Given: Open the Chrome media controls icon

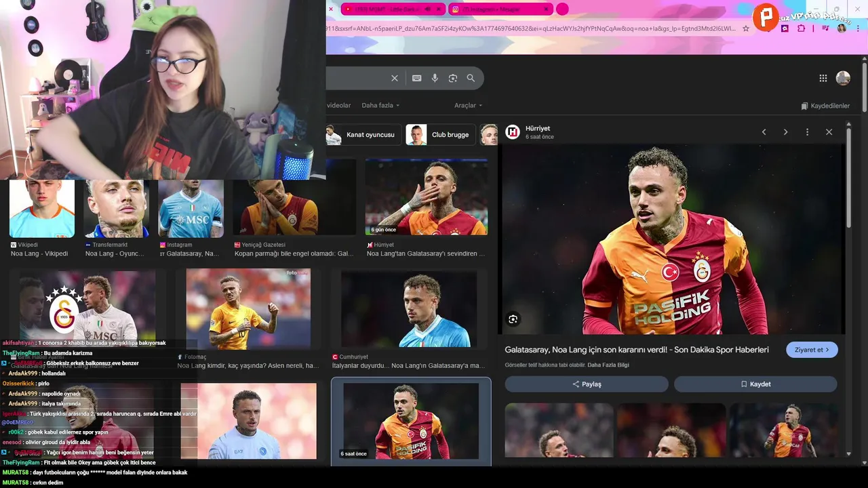Looking at the screenshot, I should click(825, 28).
